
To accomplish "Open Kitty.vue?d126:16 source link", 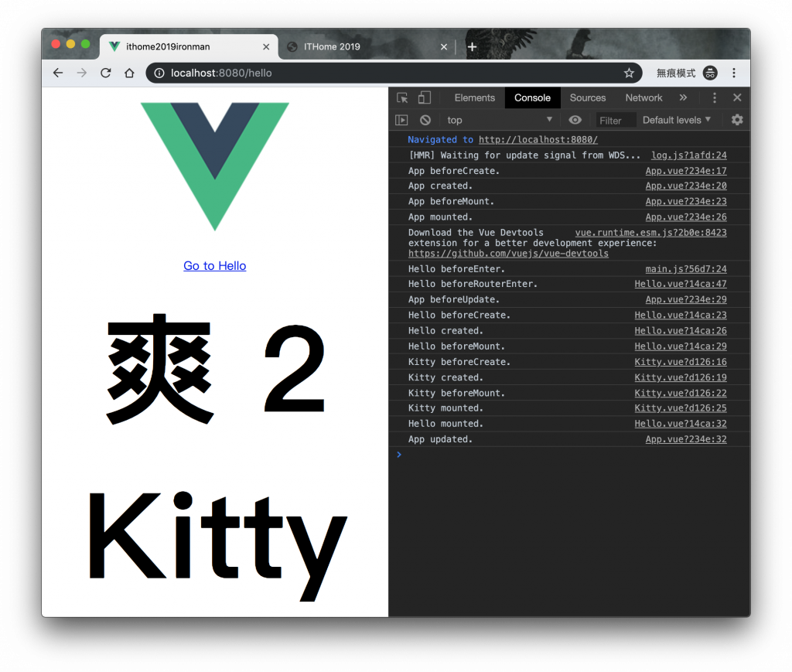I will click(681, 362).
